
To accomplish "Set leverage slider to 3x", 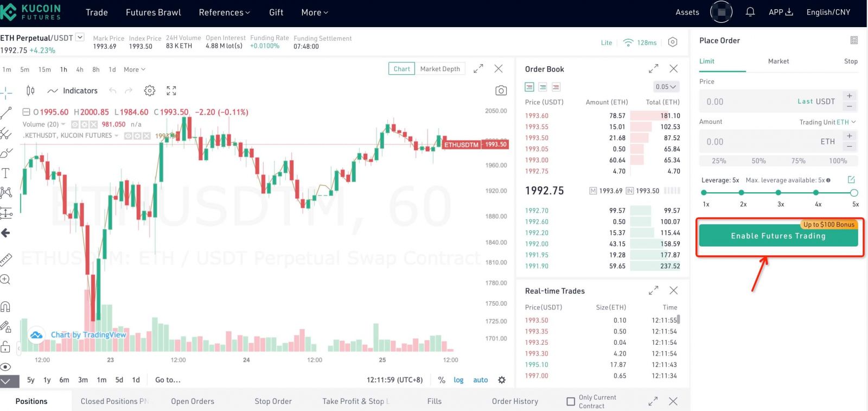I will 778,193.
